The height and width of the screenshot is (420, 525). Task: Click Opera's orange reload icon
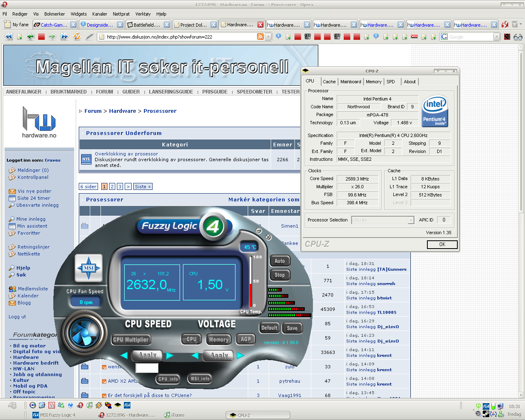[x=77, y=37]
